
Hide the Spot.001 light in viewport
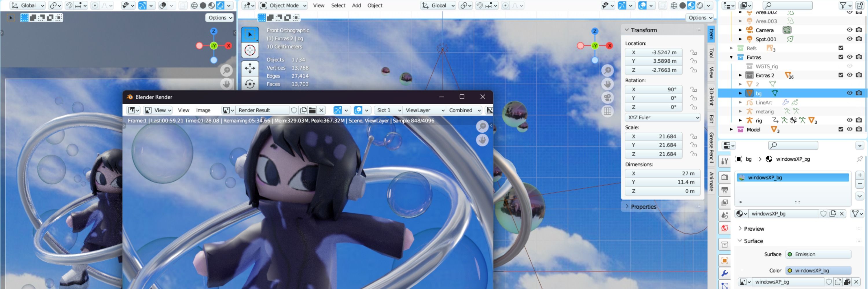tap(849, 39)
